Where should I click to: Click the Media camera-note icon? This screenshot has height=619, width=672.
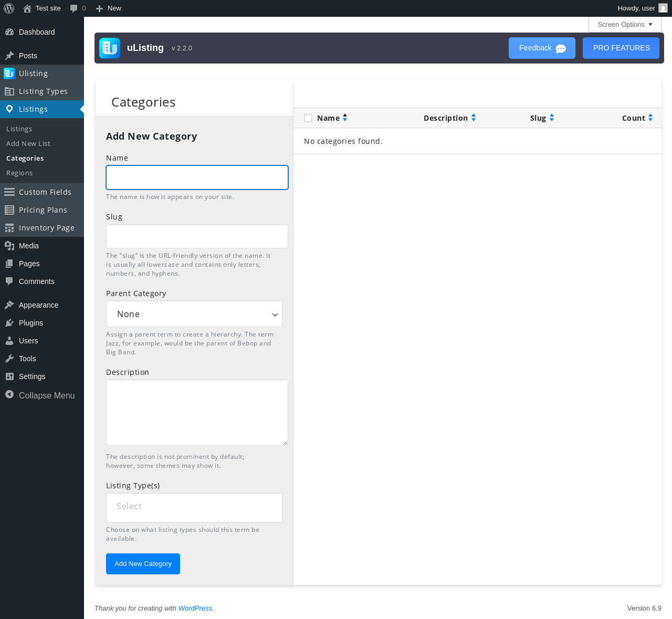point(9,246)
